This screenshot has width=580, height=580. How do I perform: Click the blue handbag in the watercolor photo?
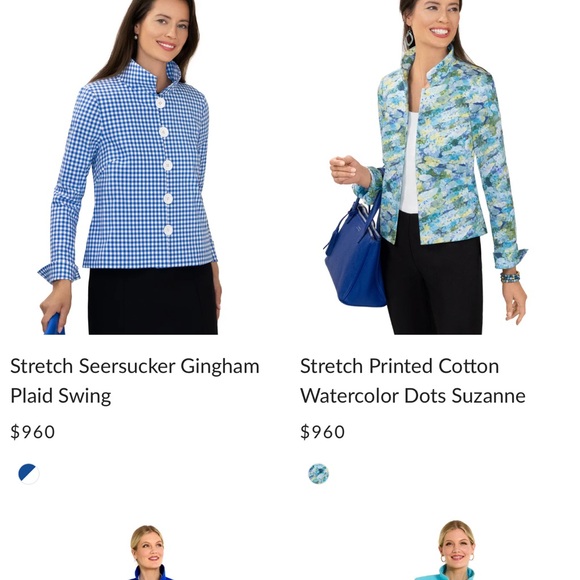coord(354,252)
